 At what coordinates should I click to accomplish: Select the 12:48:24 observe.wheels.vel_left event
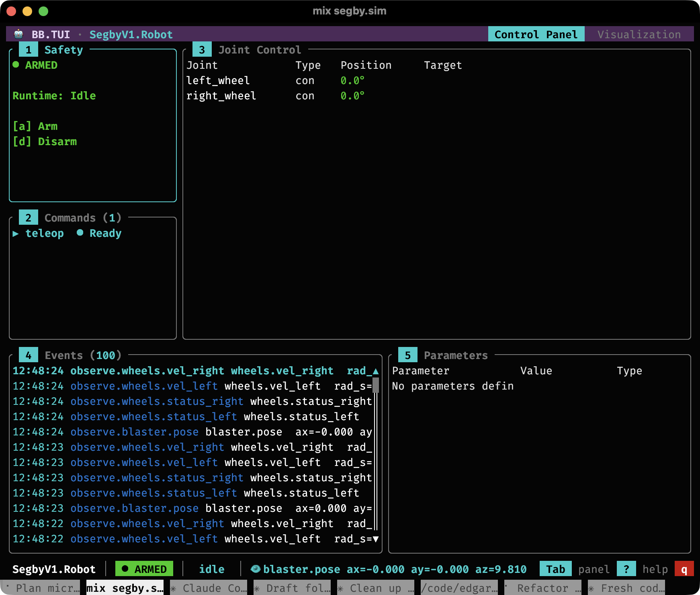(192, 386)
